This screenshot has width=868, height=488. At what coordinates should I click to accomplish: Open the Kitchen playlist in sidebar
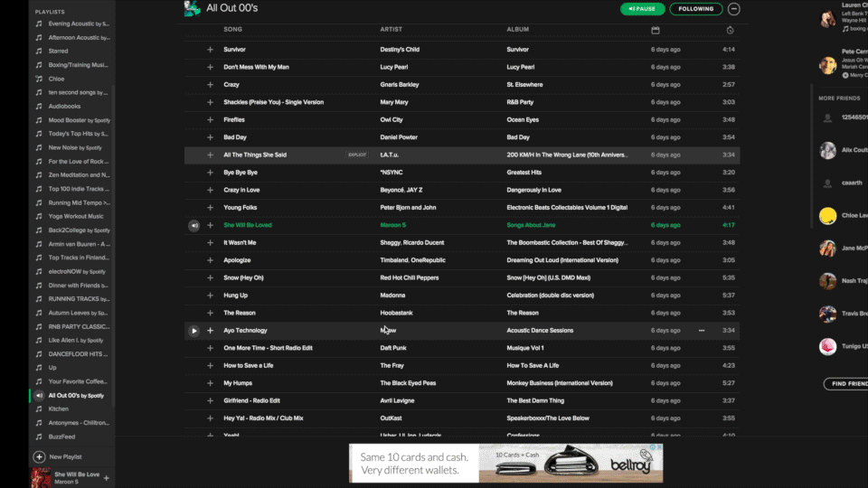click(58, 408)
